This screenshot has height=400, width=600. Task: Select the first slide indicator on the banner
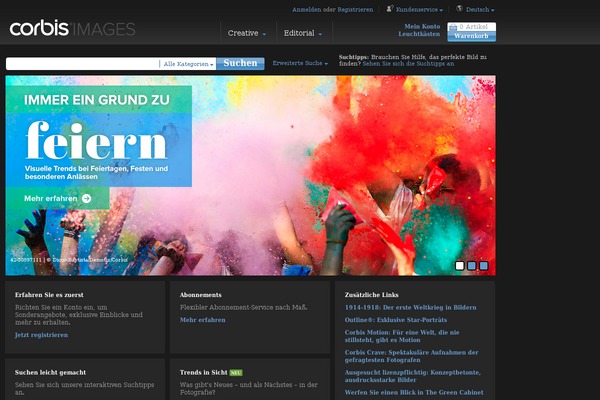click(x=460, y=265)
